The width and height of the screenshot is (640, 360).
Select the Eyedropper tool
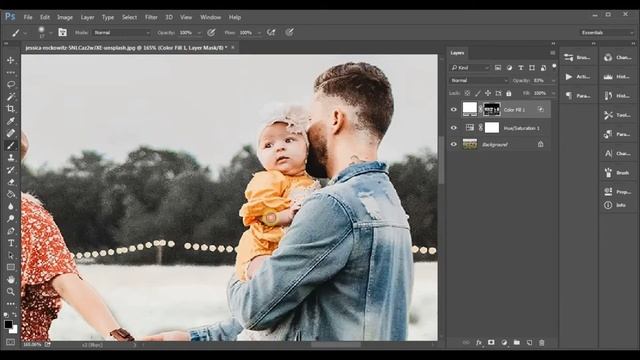[x=11, y=121]
